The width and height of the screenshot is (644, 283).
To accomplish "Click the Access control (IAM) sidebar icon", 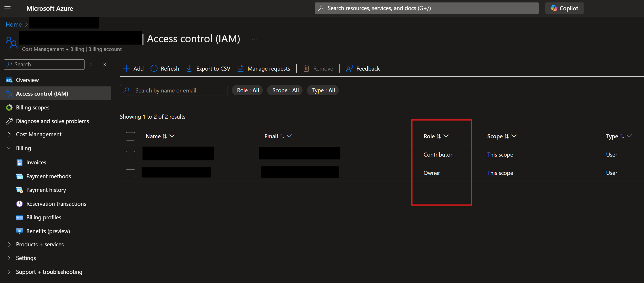I will pyautogui.click(x=9, y=94).
